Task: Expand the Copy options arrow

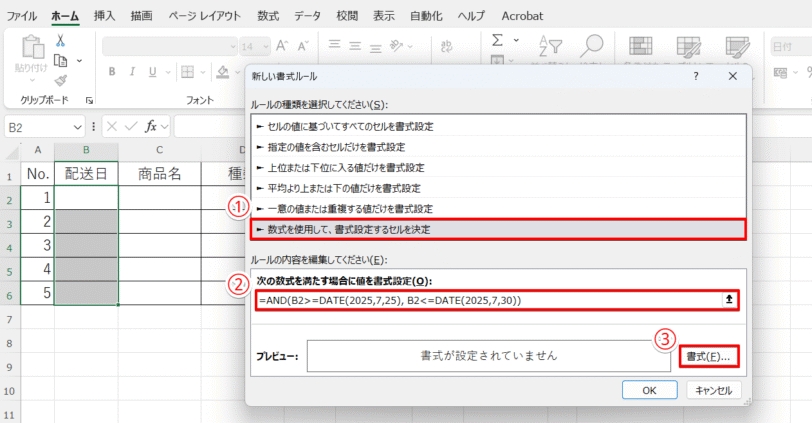Action: coord(79,61)
